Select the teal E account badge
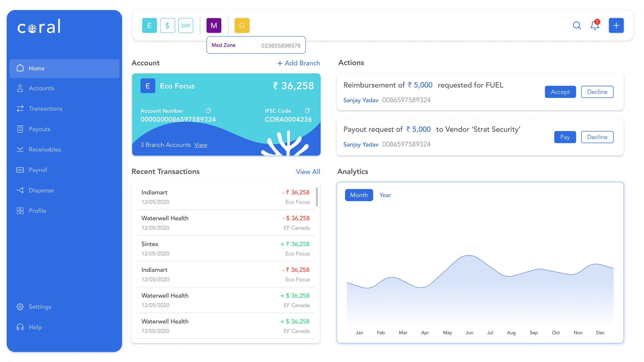 (x=149, y=26)
